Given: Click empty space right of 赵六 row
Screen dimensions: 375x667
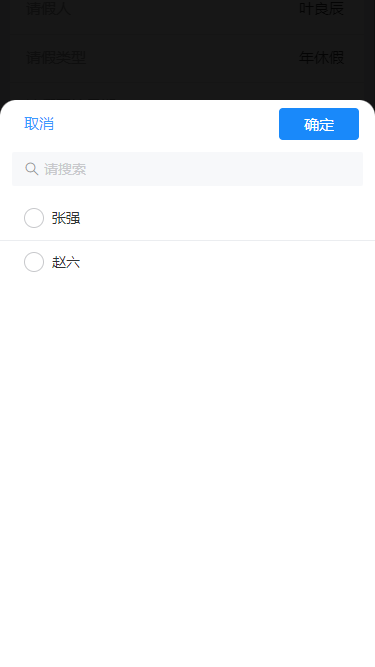Looking at the screenshot, I should (x=227, y=262).
